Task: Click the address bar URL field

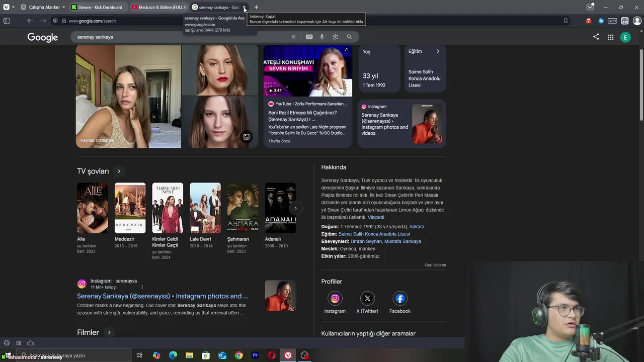Action: click(312, 21)
